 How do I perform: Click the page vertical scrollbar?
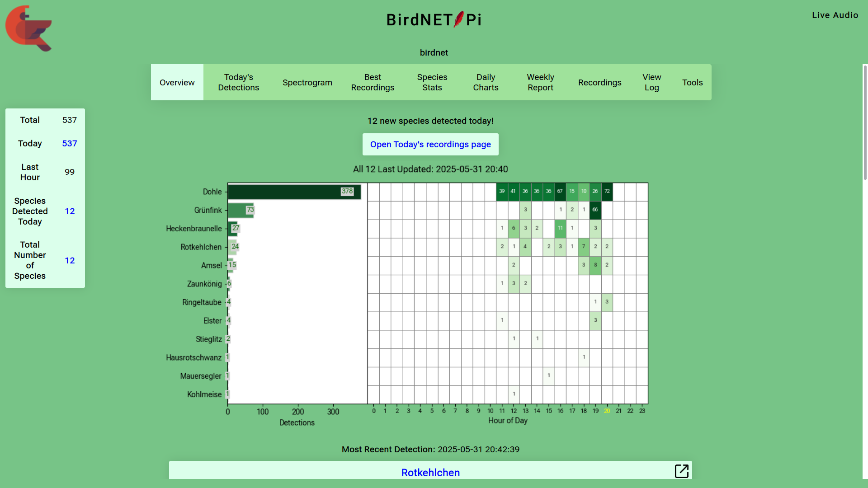click(865, 122)
